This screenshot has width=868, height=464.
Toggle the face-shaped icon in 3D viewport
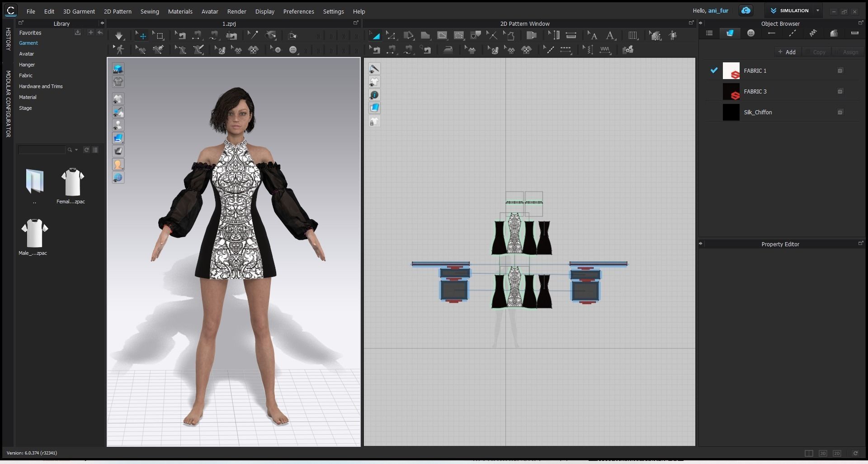tap(118, 164)
